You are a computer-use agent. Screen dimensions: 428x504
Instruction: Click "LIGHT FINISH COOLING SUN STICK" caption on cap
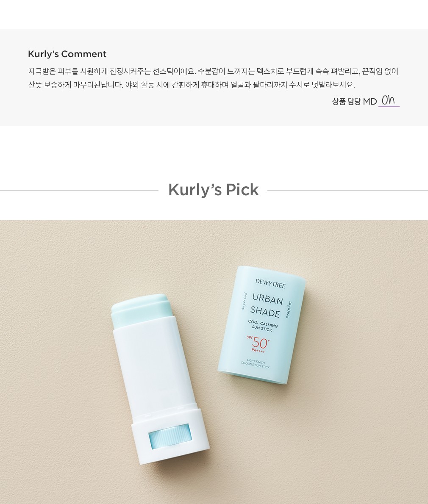(x=256, y=364)
